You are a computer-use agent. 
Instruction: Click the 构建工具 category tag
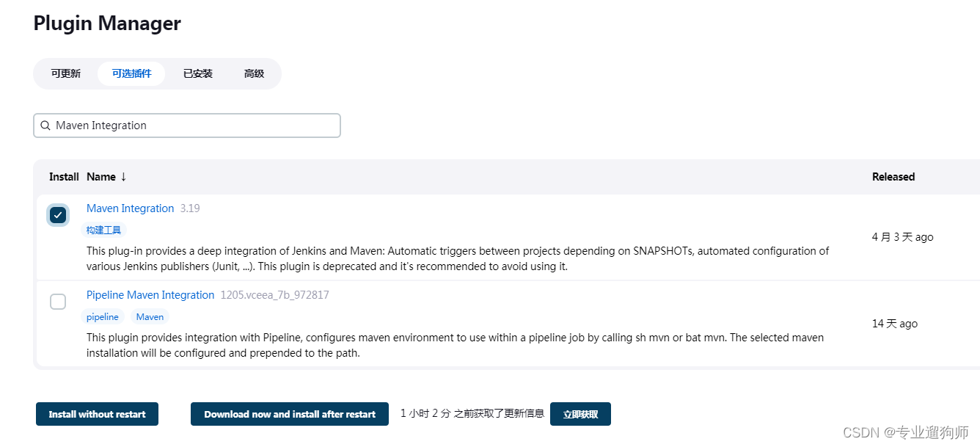coord(103,230)
